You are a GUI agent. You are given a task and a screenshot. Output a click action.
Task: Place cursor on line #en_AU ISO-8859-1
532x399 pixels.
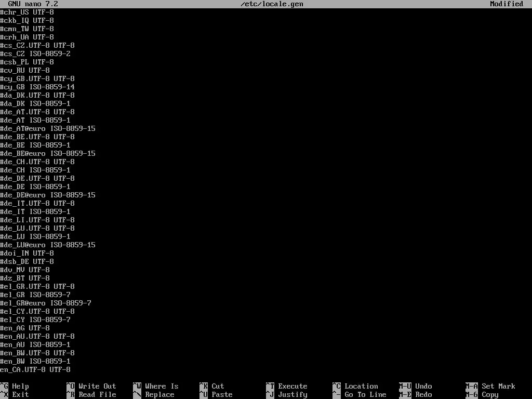35,345
